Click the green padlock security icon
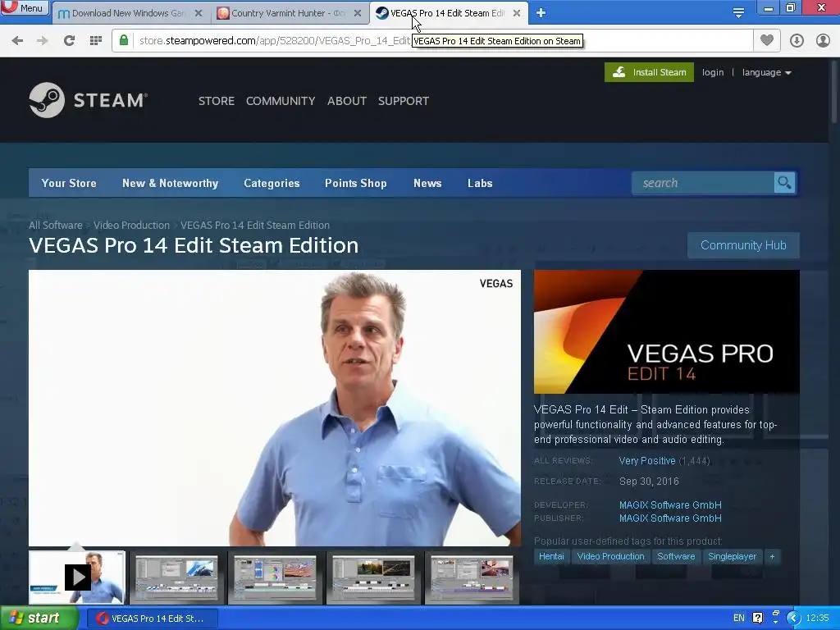This screenshot has height=630, width=840. (124, 41)
